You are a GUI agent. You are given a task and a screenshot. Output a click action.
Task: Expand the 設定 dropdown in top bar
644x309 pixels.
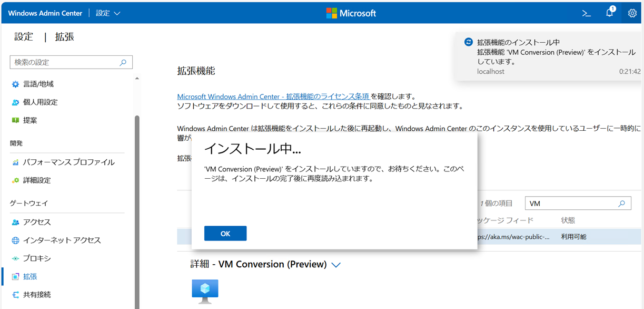tap(108, 13)
